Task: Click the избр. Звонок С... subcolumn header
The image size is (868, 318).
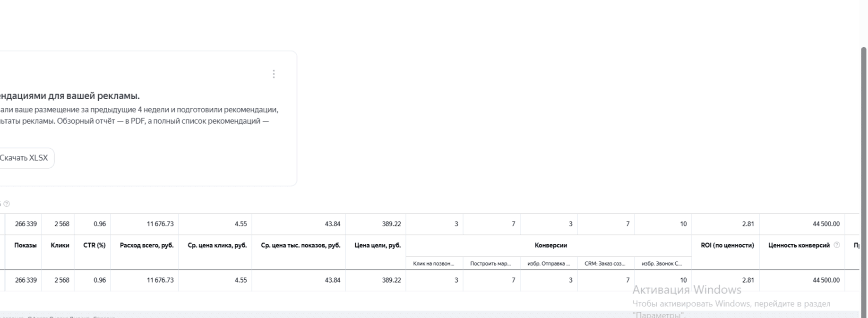Action: pyautogui.click(x=662, y=263)
